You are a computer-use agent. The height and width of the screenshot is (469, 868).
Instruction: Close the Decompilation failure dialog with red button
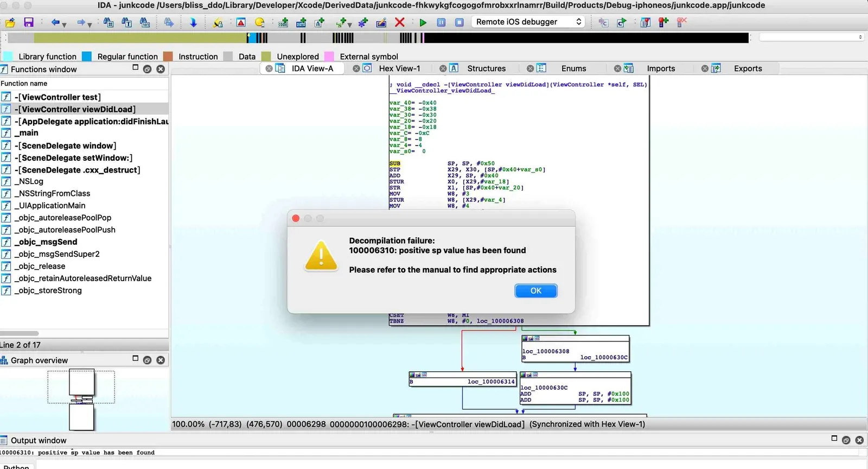coord(296,218)
